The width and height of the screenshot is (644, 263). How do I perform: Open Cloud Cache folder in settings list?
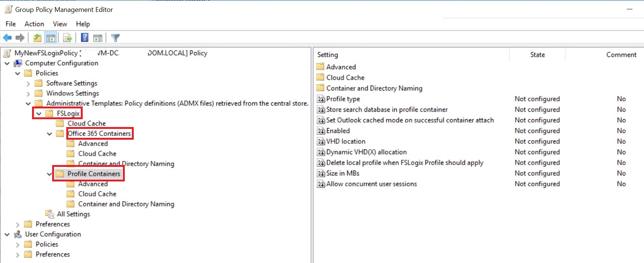(x=345, y=77)
